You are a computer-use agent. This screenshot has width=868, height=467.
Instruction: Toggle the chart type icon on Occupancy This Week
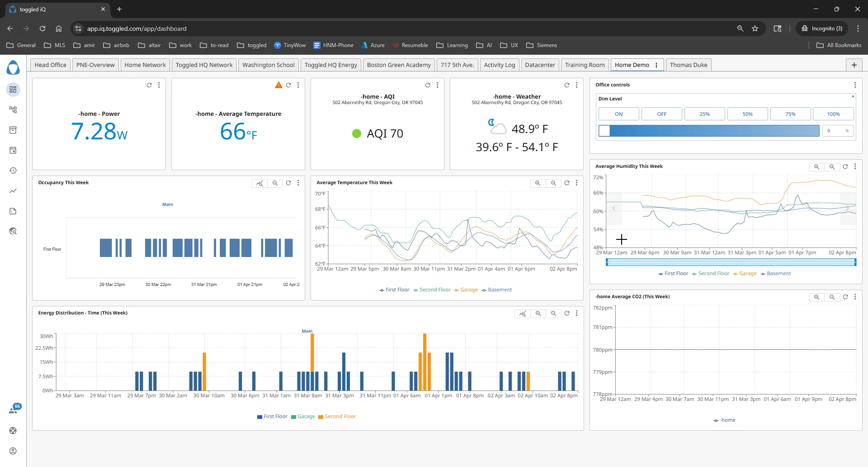pyautogui.click(x=259, y=183)
